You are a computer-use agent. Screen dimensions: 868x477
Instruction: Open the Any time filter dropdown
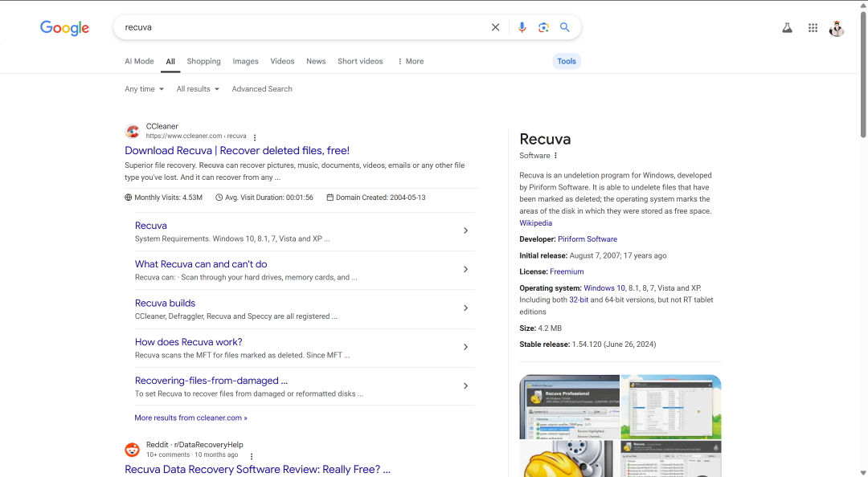pyautogui.click(x=144, y=89)
